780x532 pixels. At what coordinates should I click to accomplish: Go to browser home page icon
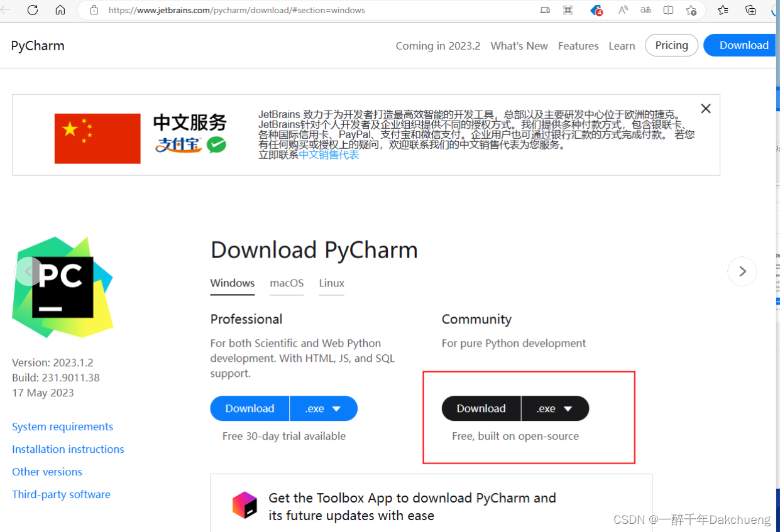[x=60, y=10]
